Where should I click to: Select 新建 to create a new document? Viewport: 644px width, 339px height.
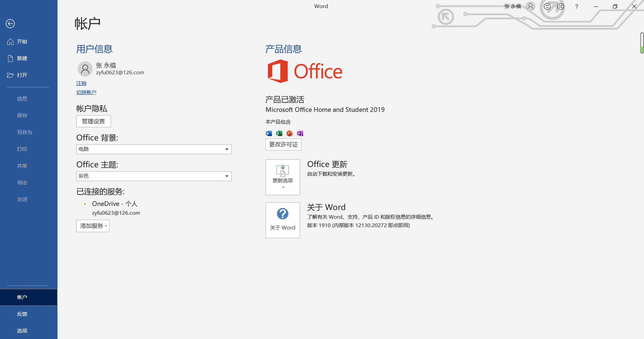click(x=29, y=58)
